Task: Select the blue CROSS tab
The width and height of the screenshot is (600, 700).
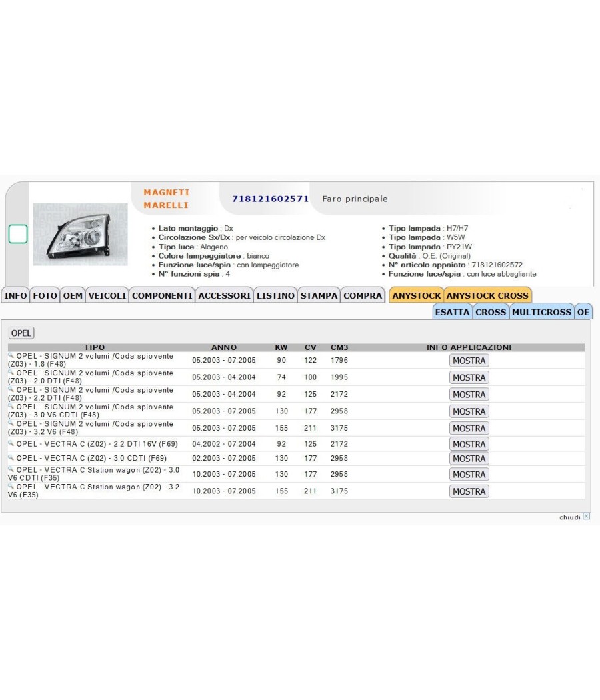Action: pos(491,312)
